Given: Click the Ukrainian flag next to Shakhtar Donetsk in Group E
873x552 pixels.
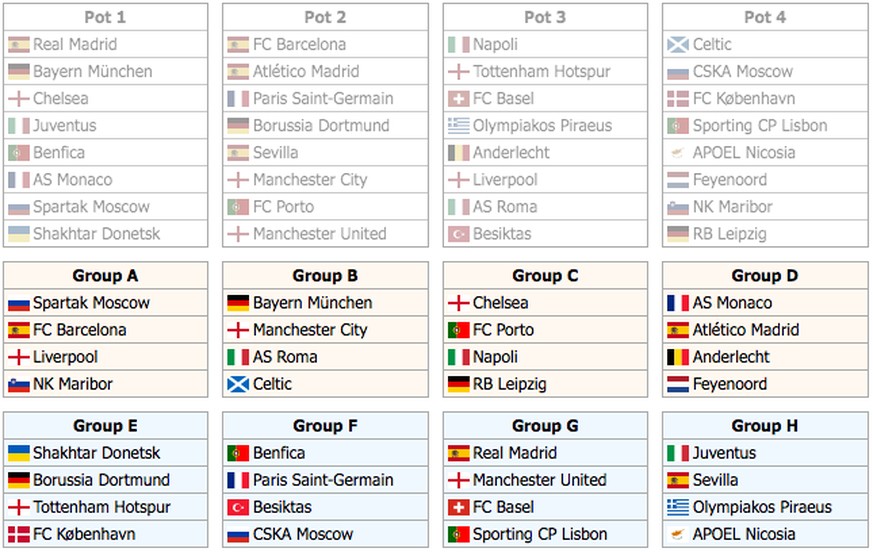Looking at the screenshot, I should 18,453.
